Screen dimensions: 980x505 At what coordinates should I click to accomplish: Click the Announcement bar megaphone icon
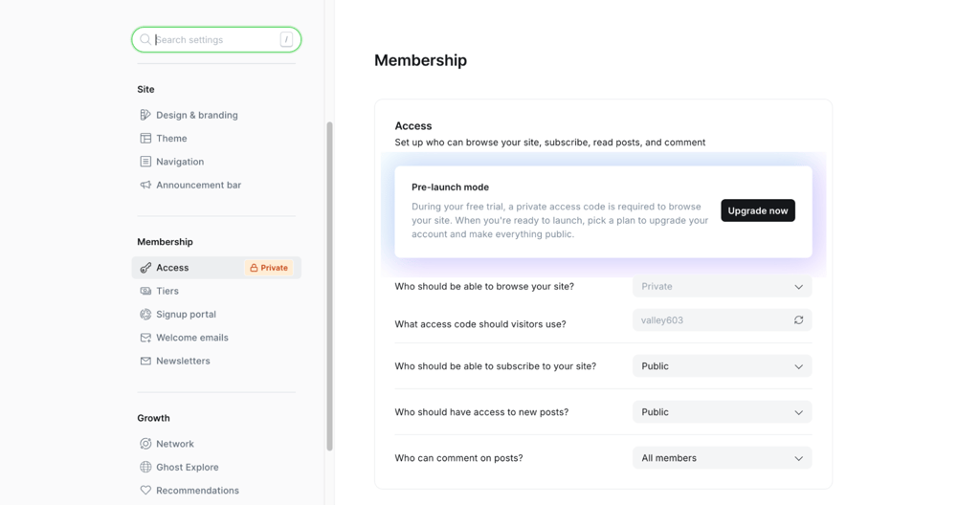(x=145, y=185)
